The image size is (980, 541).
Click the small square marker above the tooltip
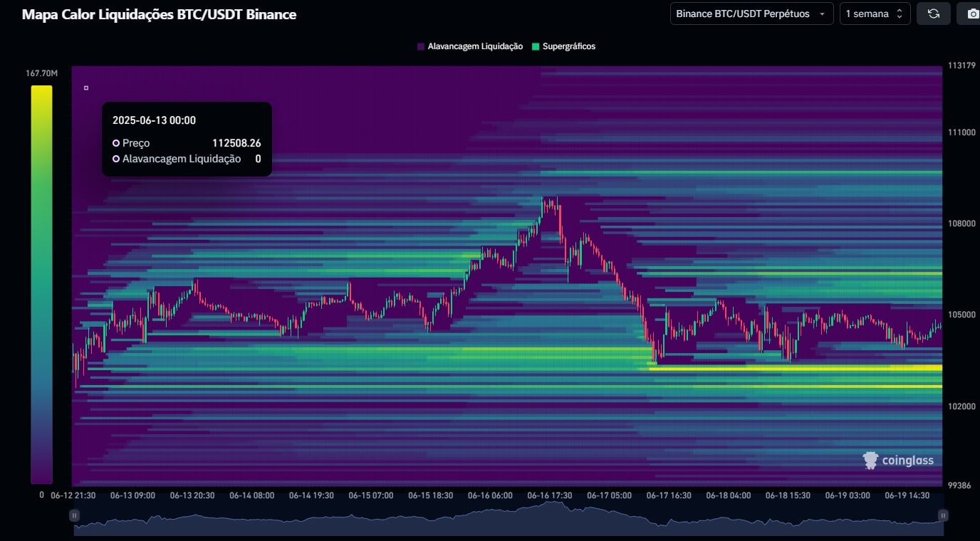click(86, 88)
